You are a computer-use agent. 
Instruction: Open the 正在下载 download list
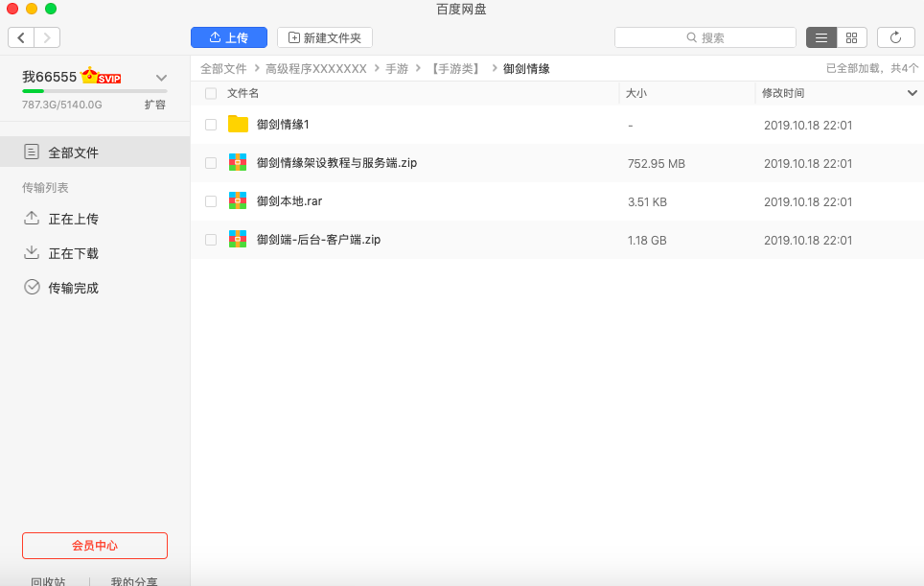pos(73,253)
